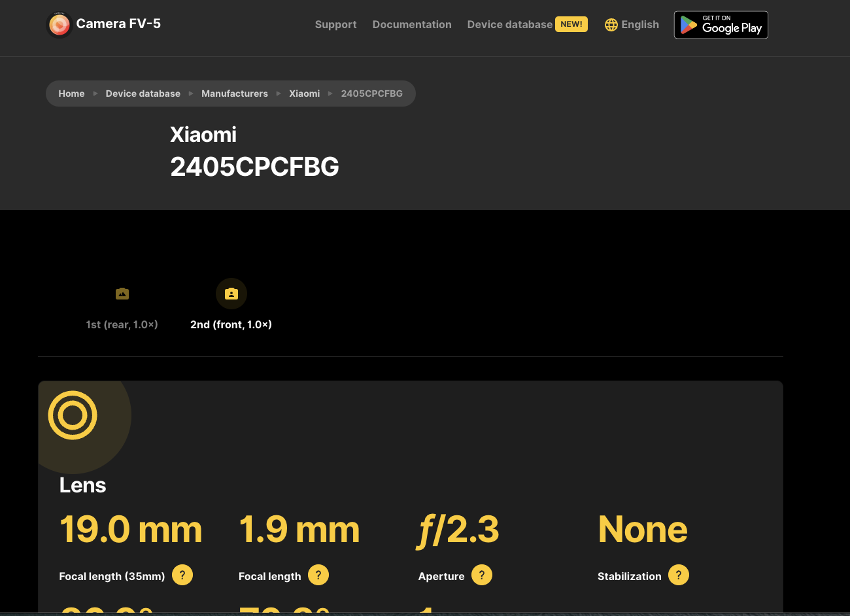
Task: Click the f/2.3 aperture value
Action: pos(458,530)
